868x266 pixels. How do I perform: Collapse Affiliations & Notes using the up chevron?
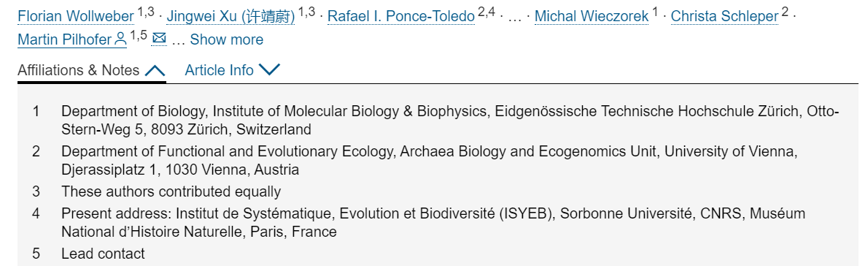tap(155, 70)
